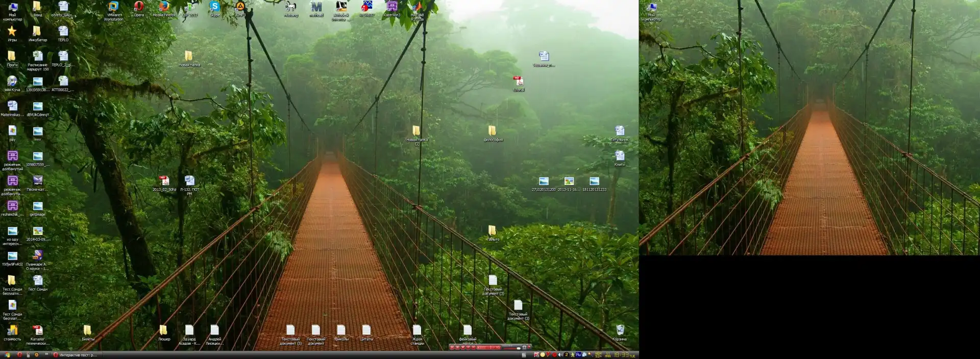Open the RastrWin3 shortcut
The width and height of the screenshot is (980, 359).
point(392,9)
